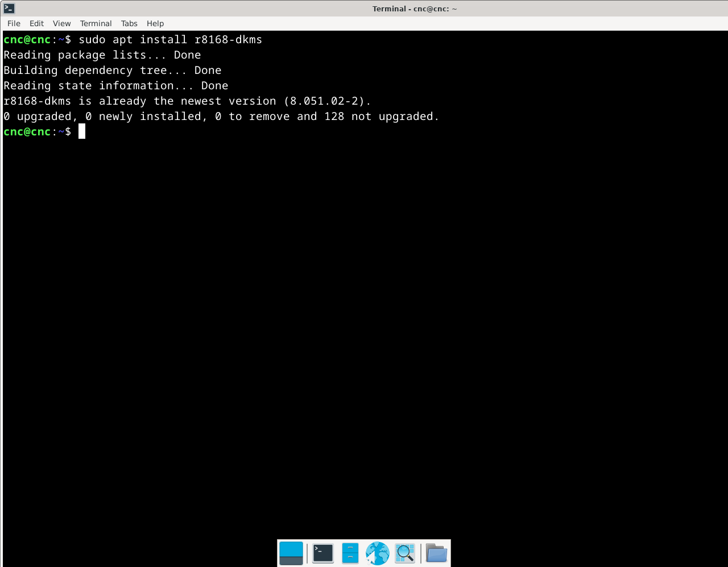This screenshot has width=728, height=567.
Task: Click the 'r8168-dkms is already the newest version' line
Action: [x=187, y=101]
